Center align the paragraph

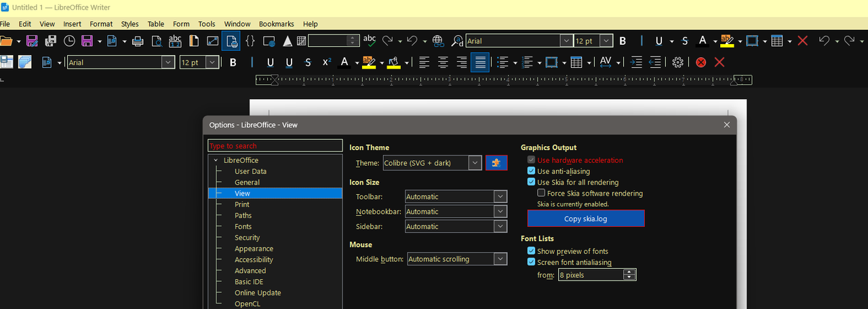click(443, 62)
